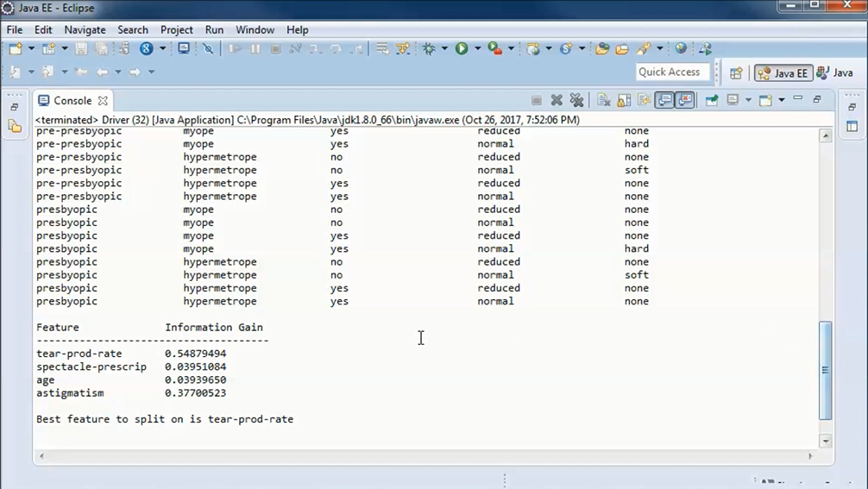This screenshot has height=489, width=868.
Task: Click the New wizard icon in toolbar
Action: 16,48
